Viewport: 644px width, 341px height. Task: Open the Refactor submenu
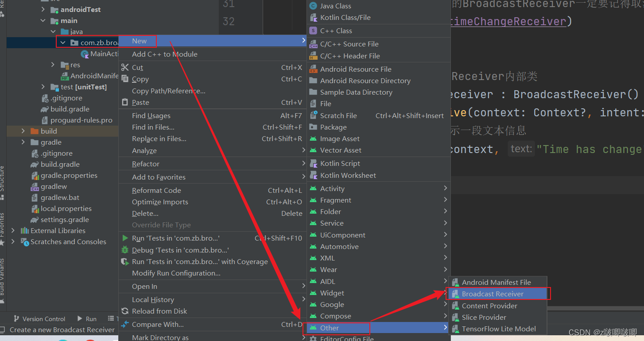pyautogui.click(x=213, y=164)
